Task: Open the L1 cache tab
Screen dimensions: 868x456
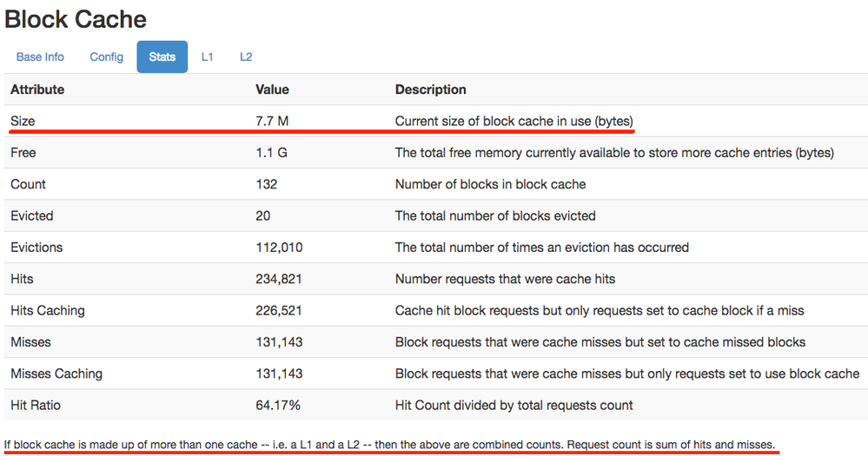Action: [208, 57]
